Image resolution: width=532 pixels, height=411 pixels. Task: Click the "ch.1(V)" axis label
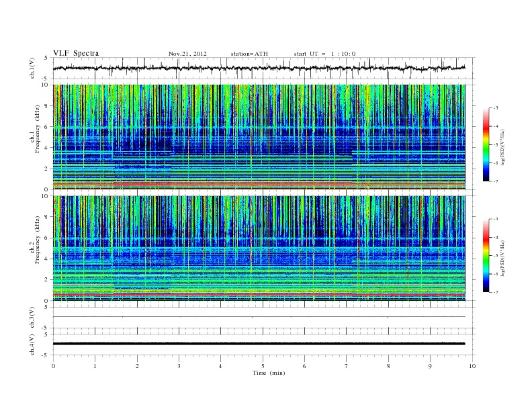pos(32,68)
